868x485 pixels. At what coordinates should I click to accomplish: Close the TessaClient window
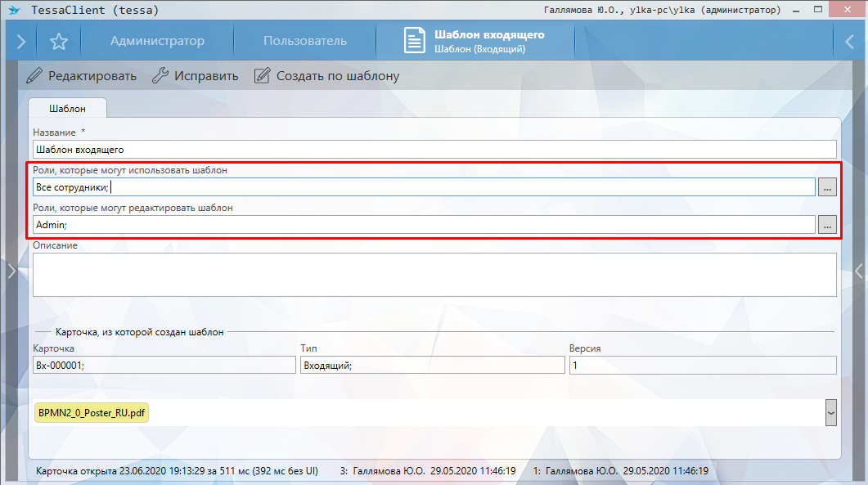(848, 10)
